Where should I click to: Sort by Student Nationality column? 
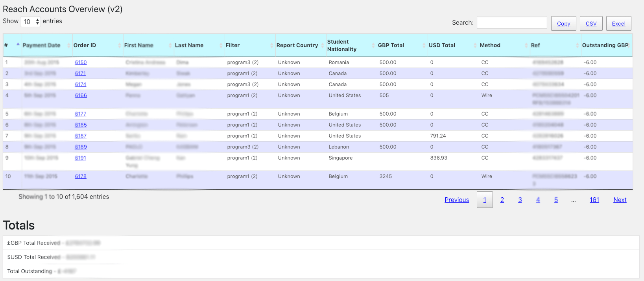351,45
